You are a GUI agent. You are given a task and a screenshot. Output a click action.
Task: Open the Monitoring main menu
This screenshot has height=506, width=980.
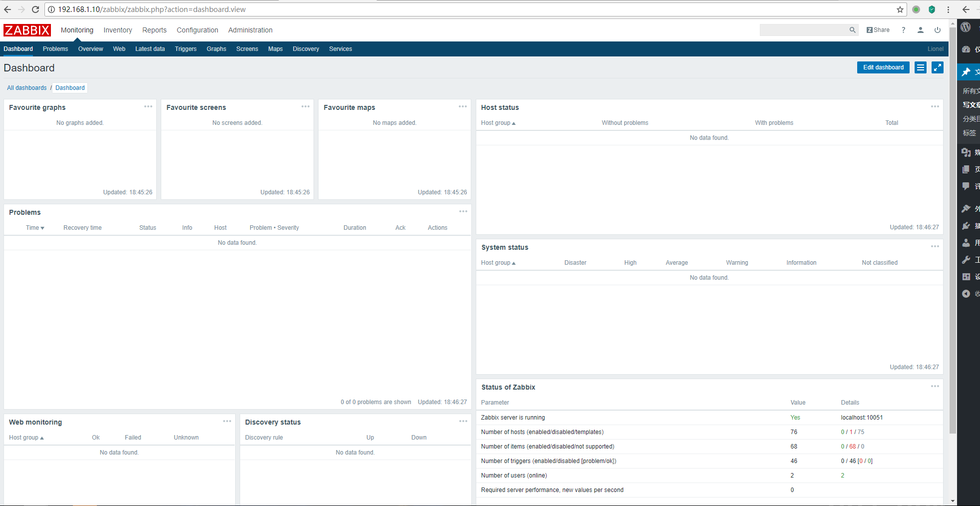click(77, 30)
